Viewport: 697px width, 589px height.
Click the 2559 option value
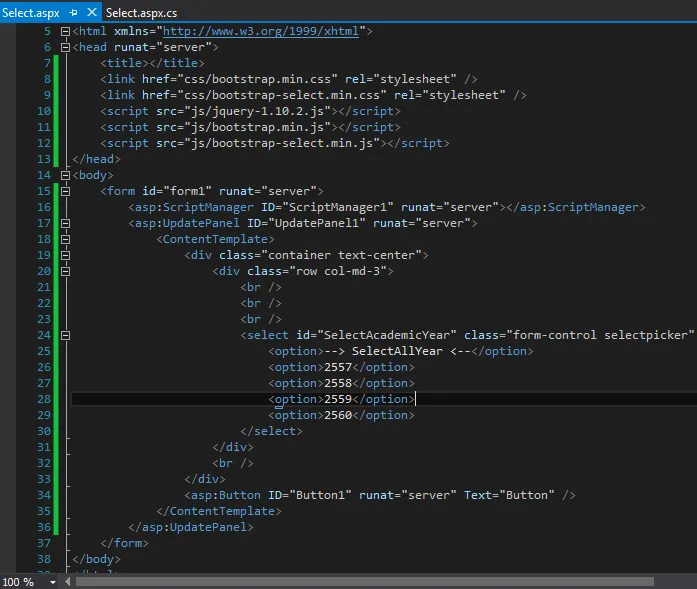click(338, 399)
